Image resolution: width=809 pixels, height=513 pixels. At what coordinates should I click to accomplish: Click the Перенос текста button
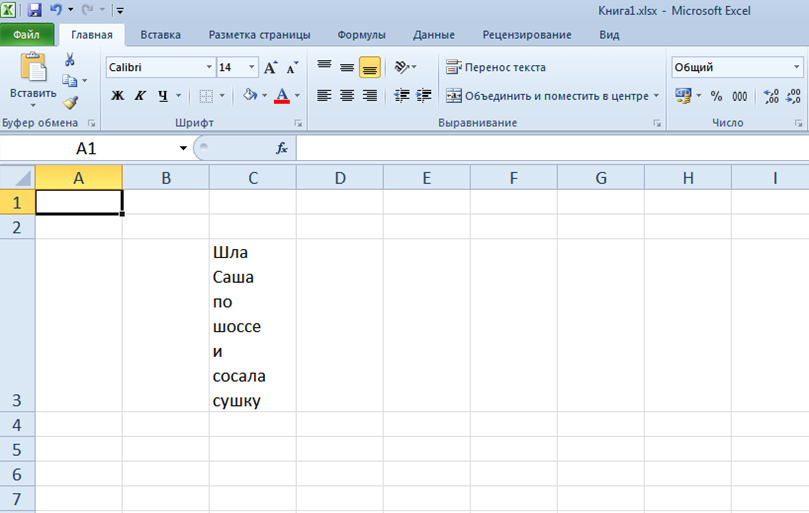tap(497, 68)
